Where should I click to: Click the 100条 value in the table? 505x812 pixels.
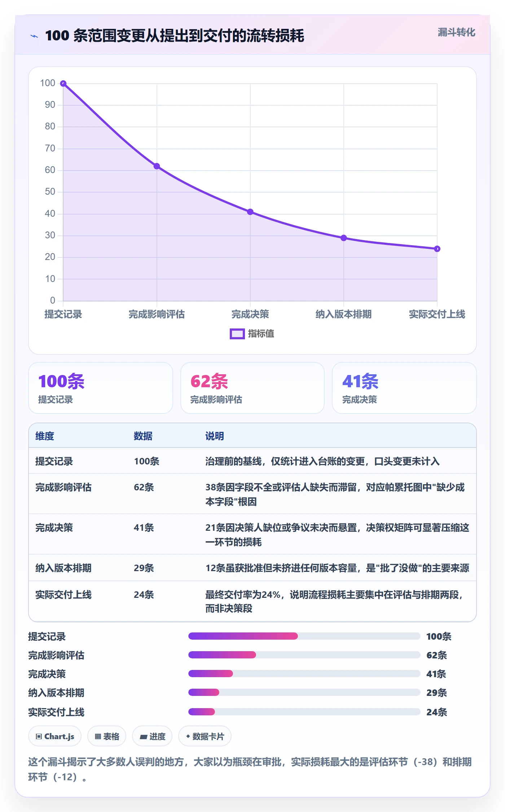click(146, 461)
